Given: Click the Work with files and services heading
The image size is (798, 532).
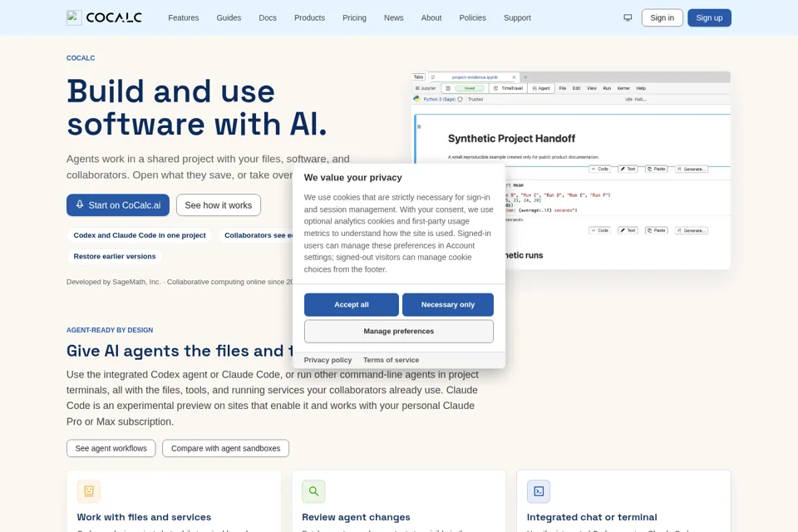Looking at the screenshot, I should (x=144, y=517).
